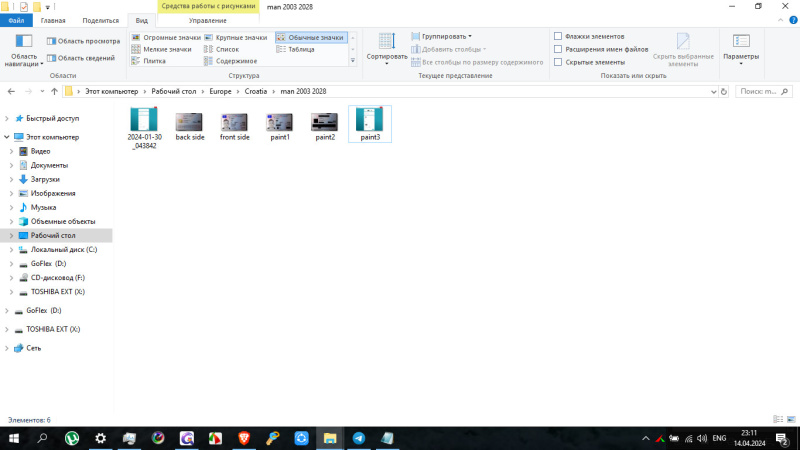The height and width of the screenshot is (450, 800).
Task: Expand the Group by dropdown
Action: (446, 36)
